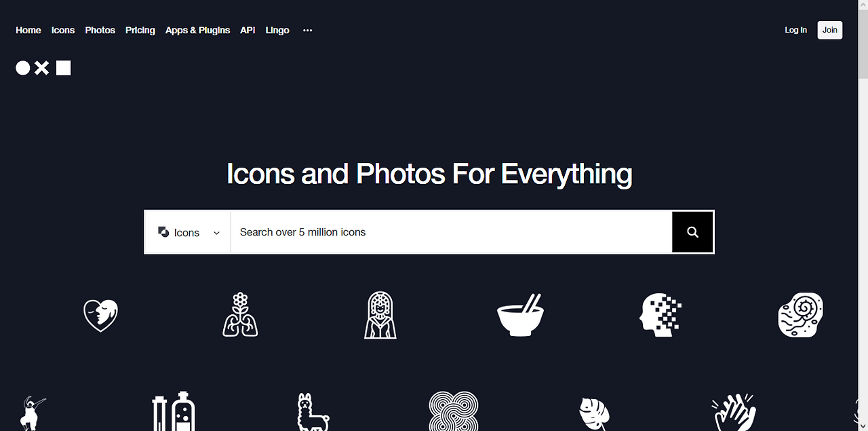Screen dimensions: 868x431
Task: Select the lungs with flower icon
Action: click(240, 314)
